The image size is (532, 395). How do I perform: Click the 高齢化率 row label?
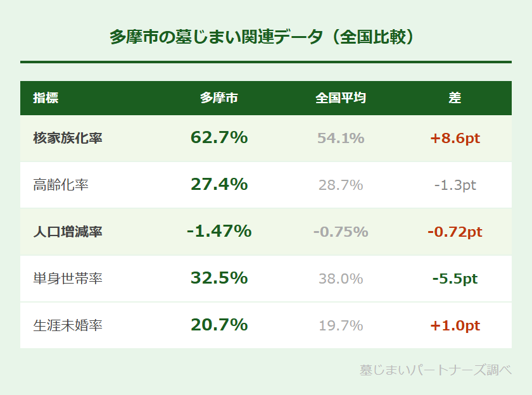61,185
